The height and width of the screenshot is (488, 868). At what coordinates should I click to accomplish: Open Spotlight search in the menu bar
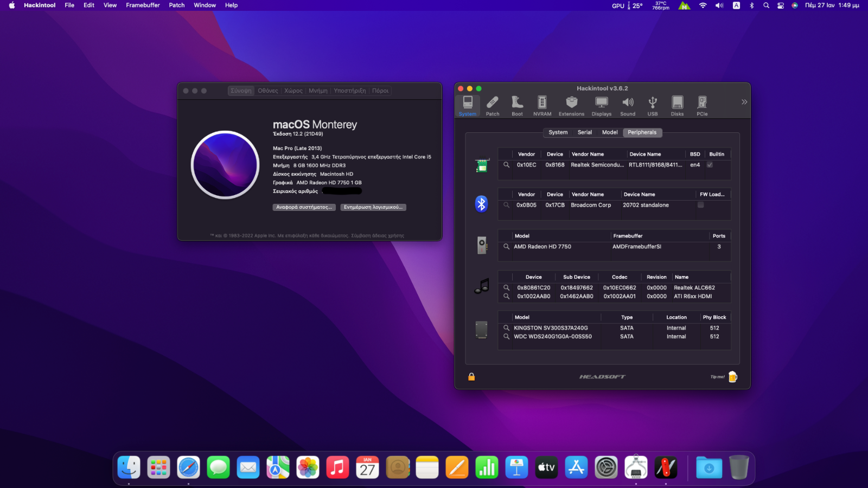point(766,5)
